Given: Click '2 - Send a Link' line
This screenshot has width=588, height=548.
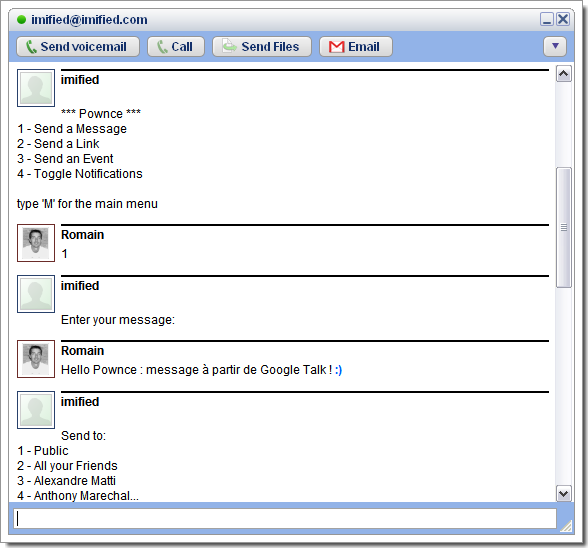Looking at the screenshot, I should click(x=58, y=144).
